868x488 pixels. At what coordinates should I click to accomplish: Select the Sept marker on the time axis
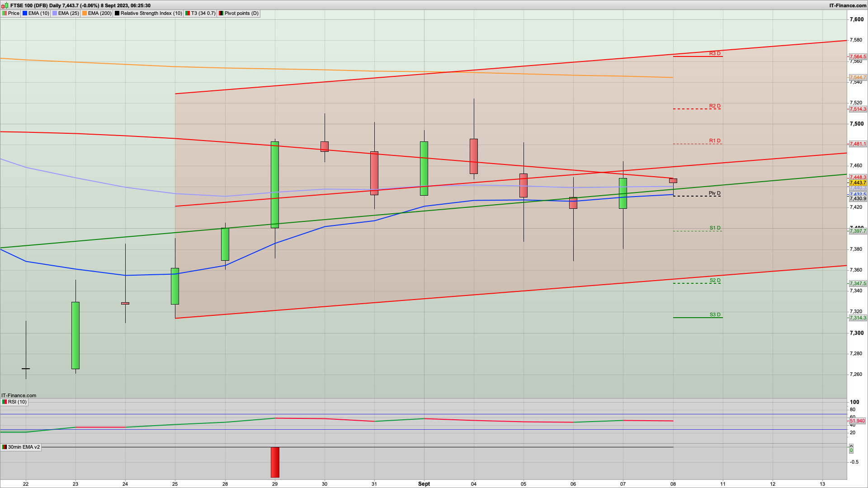[424, 484]
